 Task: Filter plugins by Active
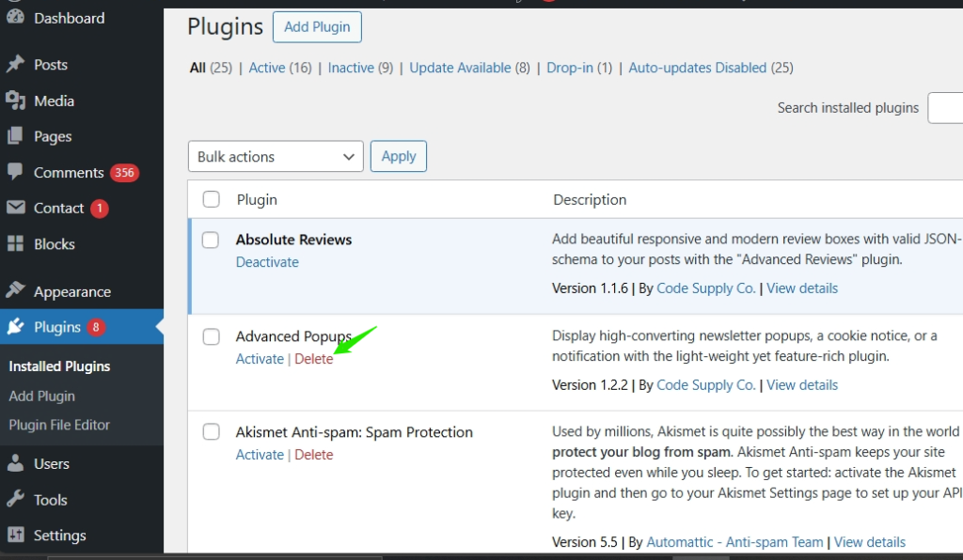[267, 68]
